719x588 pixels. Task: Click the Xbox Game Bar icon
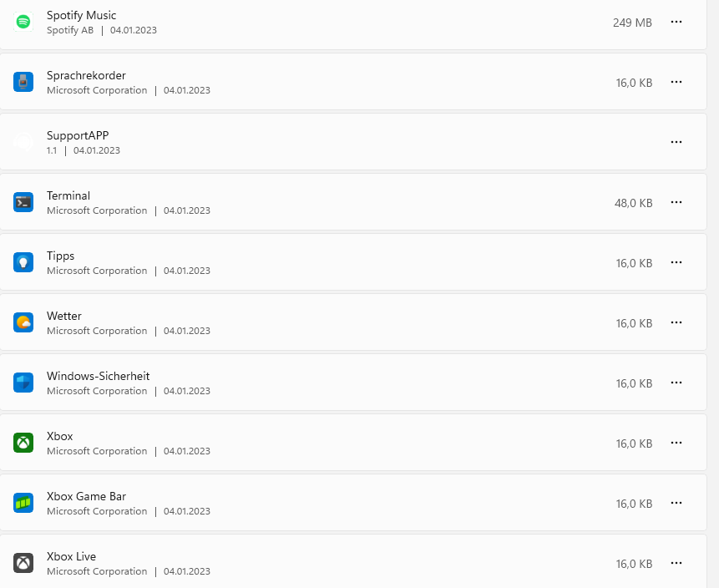pos(23,503)
